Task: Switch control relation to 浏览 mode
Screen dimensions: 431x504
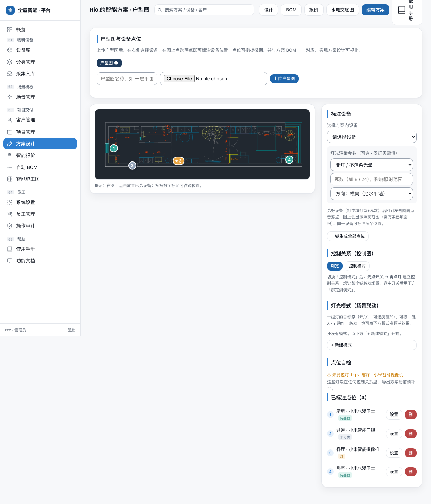Action: tap(335, 266)
